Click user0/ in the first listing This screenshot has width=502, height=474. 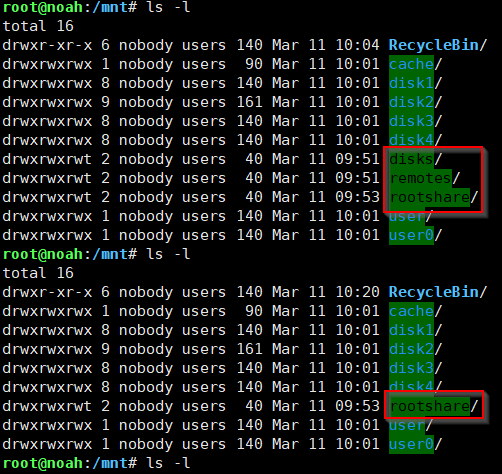[x=415, y=235]
